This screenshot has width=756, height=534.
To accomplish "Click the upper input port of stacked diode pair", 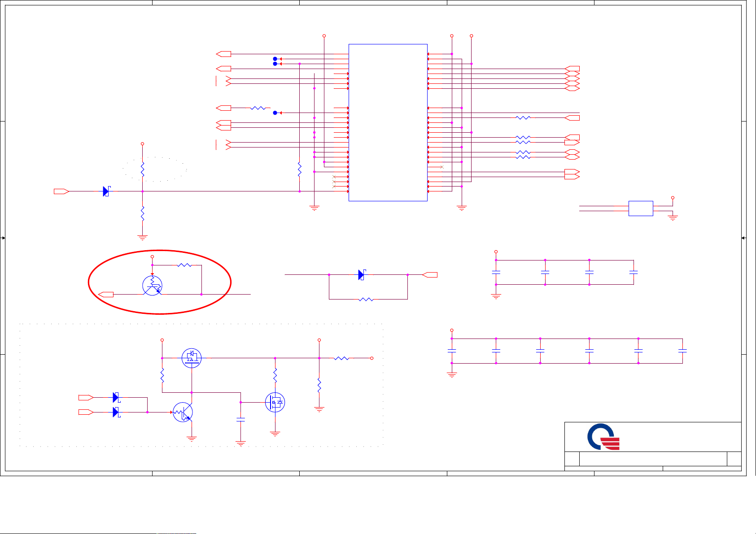I will (86, 397).
